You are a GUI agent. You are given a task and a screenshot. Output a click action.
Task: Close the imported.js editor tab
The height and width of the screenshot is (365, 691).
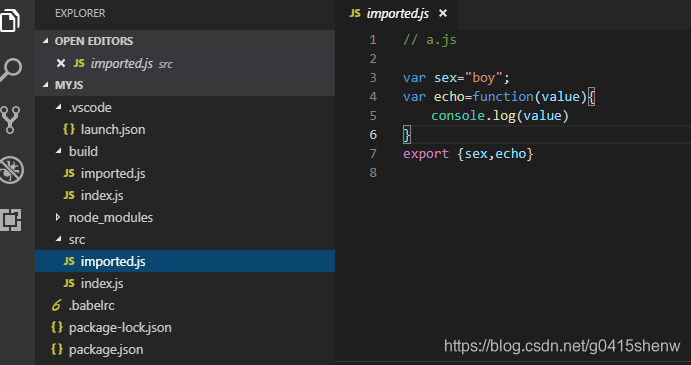[443, 14]
